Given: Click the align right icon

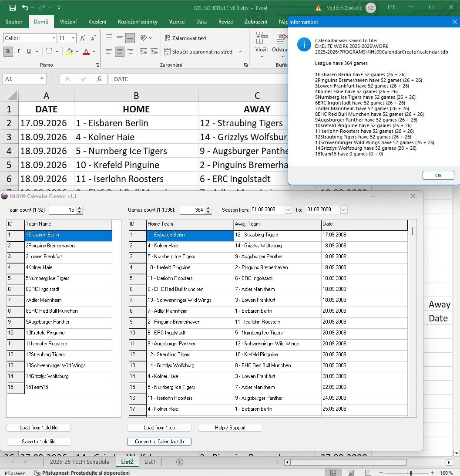Looking at the screenshot, I should (130, 51).
